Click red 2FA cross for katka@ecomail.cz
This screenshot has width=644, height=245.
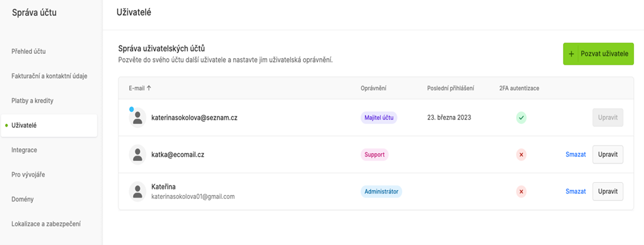521,154
